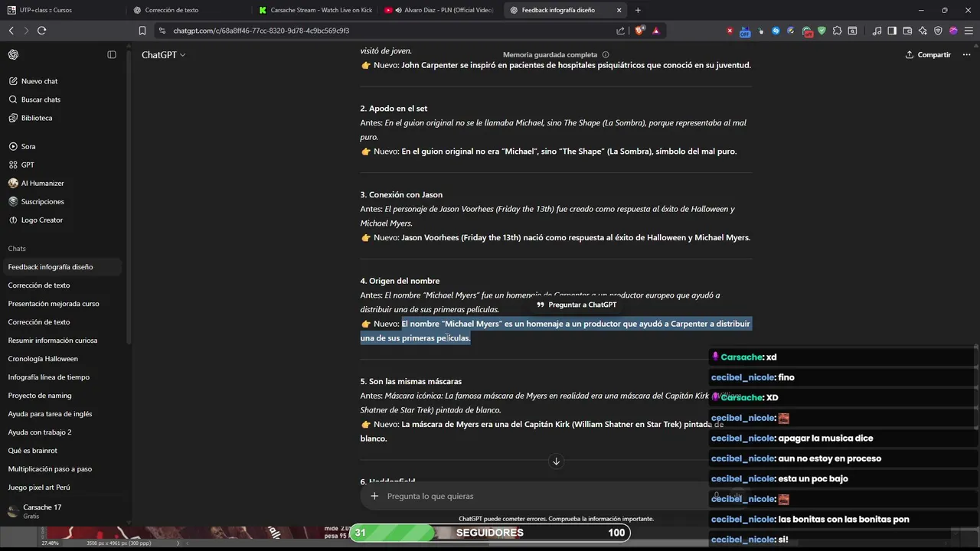Click the site settings icon in address bar
980x551 pixels.
162,31
